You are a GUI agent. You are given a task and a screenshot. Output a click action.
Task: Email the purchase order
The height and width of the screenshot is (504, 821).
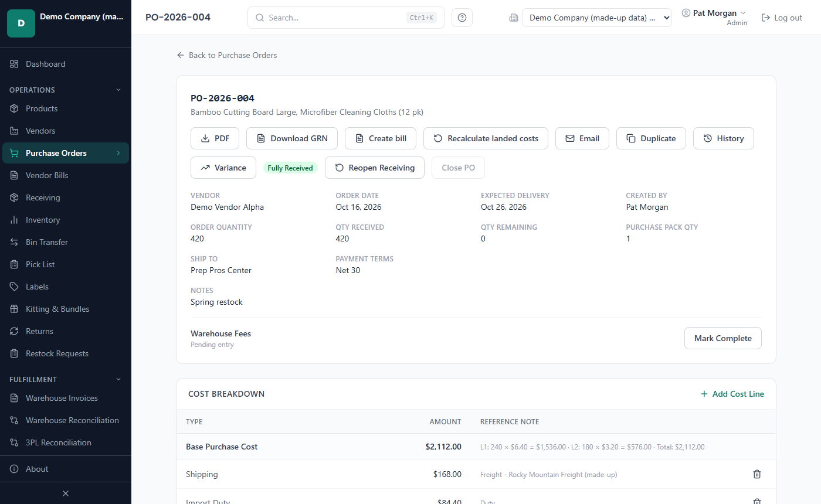click(x=582, y=138)
